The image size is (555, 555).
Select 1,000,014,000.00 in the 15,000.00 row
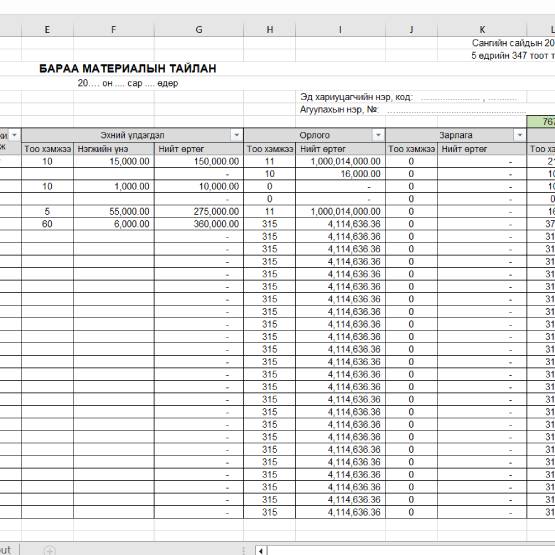[341, 161]
